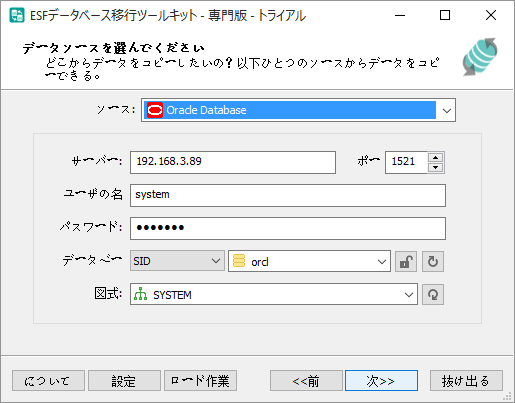Click the yellow database icon next to orcl
Image resolution: width=515 pixels, height=403 pixels.
(x=239, y=261)
